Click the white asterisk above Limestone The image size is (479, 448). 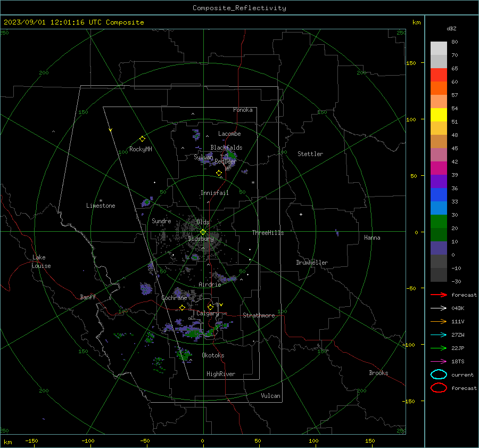pyautogui.click(x=101, y=201)
